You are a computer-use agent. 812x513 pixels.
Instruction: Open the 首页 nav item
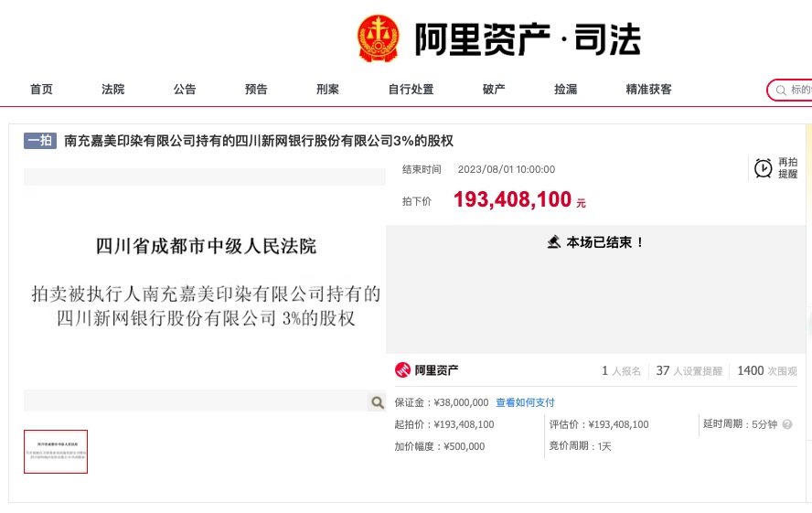pyautogui.click(x=41, y=89)
